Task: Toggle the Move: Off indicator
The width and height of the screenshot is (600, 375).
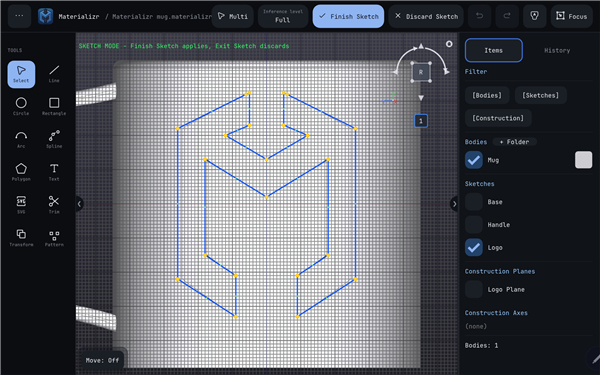Action: click(x=102, y=360)
